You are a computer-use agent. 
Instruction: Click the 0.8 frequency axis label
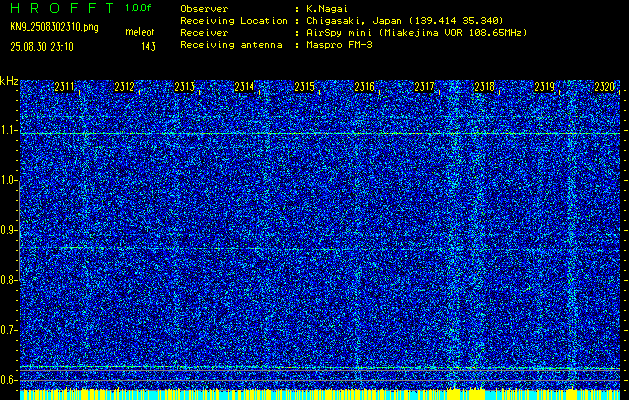7,280
